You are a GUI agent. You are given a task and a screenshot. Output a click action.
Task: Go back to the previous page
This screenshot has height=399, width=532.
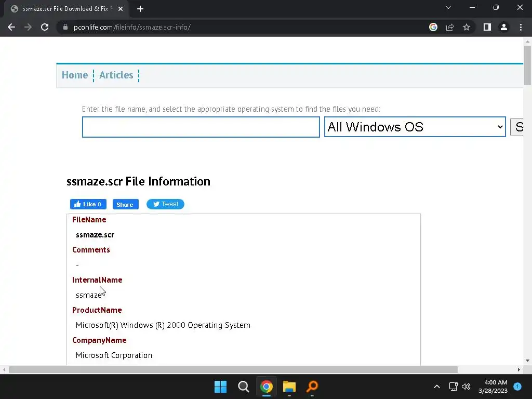(x=11, y=27)
